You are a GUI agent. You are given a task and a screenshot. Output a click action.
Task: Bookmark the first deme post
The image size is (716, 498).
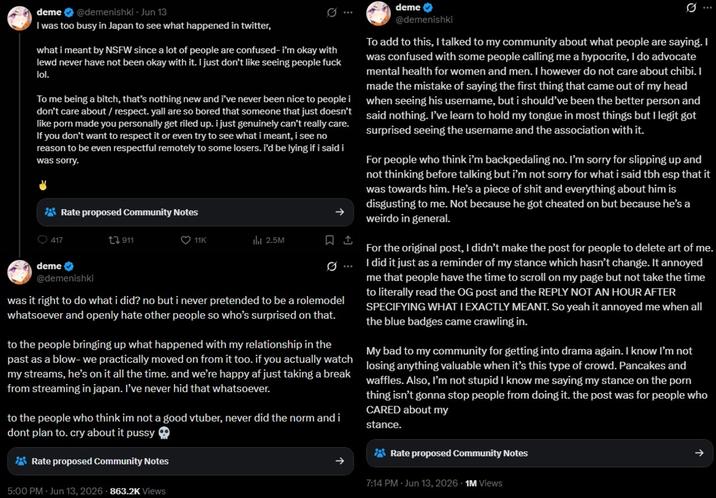coord(329,240)
